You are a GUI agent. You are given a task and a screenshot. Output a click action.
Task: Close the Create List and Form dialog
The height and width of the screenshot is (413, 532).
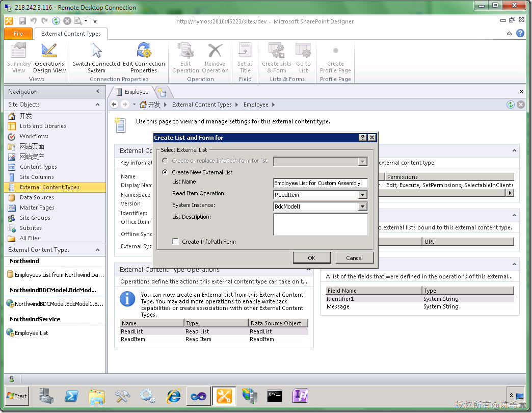click(372, 138)
